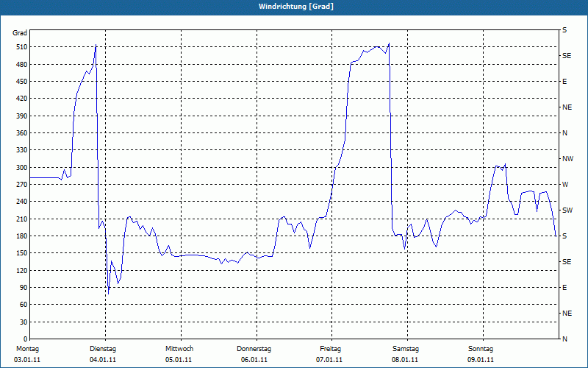
Task: Click the 'S' compass label at the 180 gridline
Action: [x=564, y=236]
